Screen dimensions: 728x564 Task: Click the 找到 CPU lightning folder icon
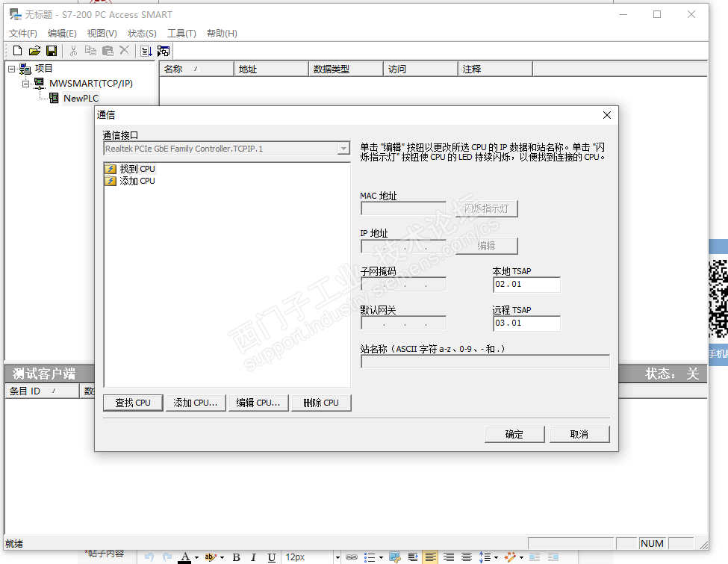point(111,169)
